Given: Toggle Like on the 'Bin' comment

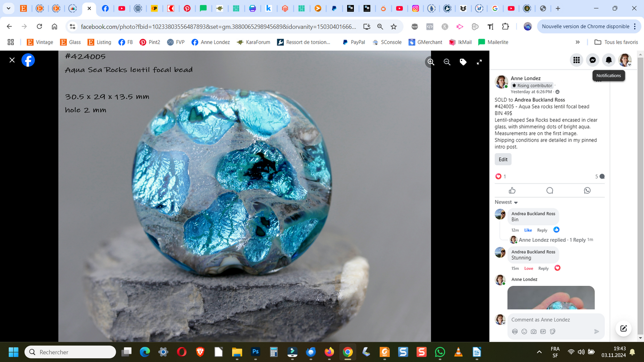Looking at the screenshot, I should (x=528, y=230).
